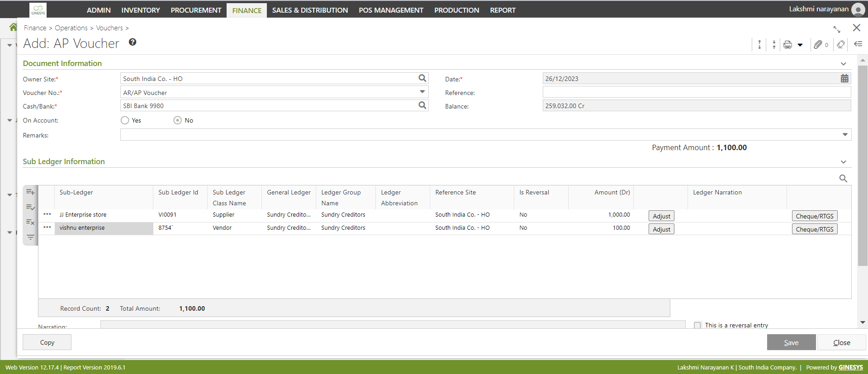Click scrollbar down arrow at right edge
This screenshot has width=868, height=374.
click(x=862, y=322)
